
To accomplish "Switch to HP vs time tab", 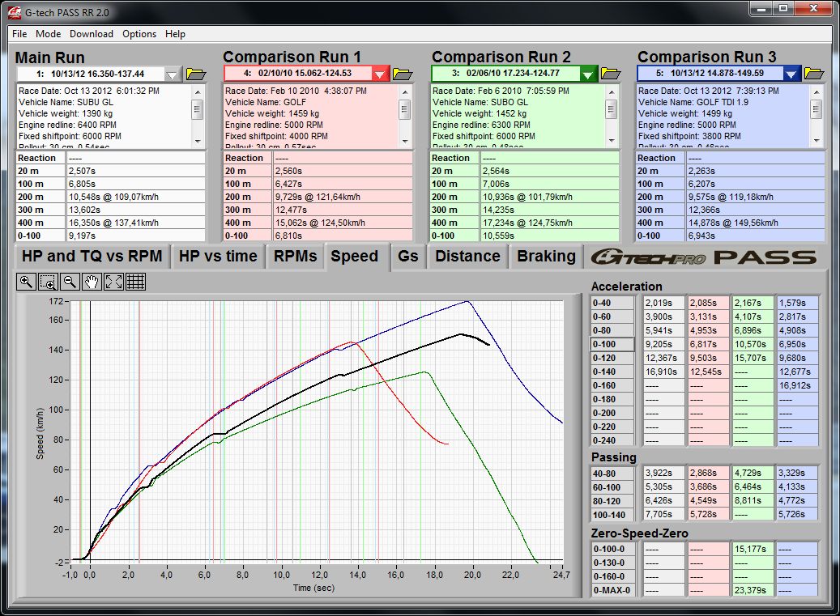I will [218, 257].
